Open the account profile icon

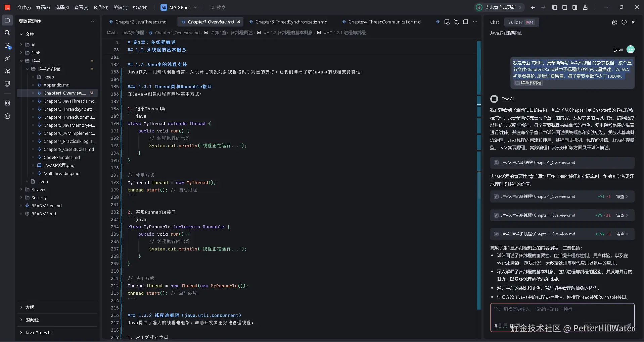click(585, 7)
